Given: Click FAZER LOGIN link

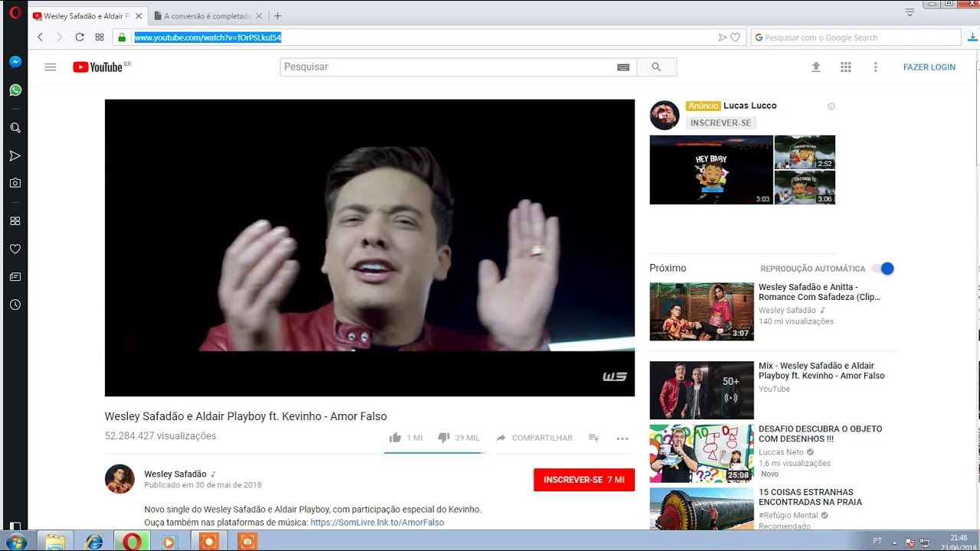Looking at the screenshot, I should [929, 67].
